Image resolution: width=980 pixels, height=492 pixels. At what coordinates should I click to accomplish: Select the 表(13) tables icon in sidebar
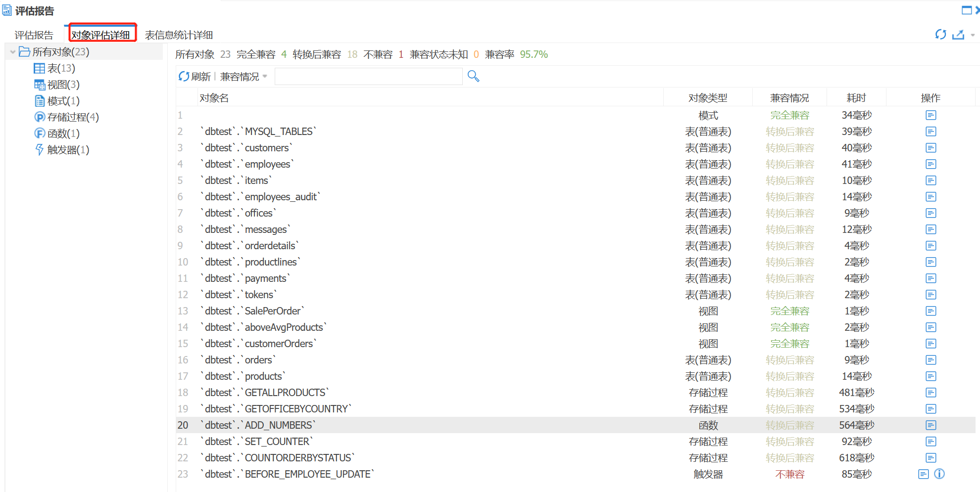[40, 68]
